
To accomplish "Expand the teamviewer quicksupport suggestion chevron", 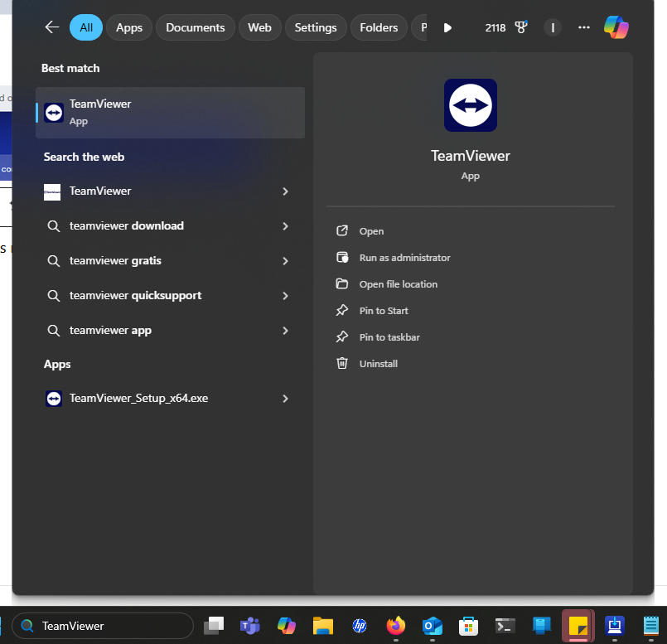I will (285, 296).
